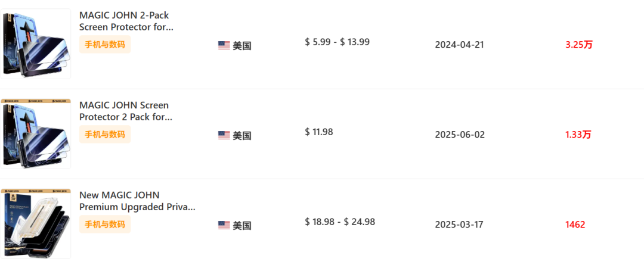The width and height of the screenshot is (644, 268).
Task: Click the date 2025-06-02
Action: click(x=460, y=135)
